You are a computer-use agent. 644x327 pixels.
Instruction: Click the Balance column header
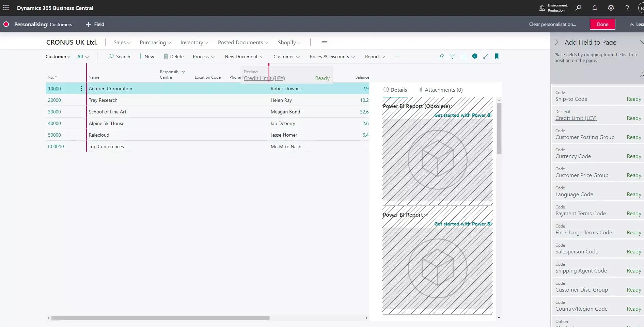tap(362, 77)
